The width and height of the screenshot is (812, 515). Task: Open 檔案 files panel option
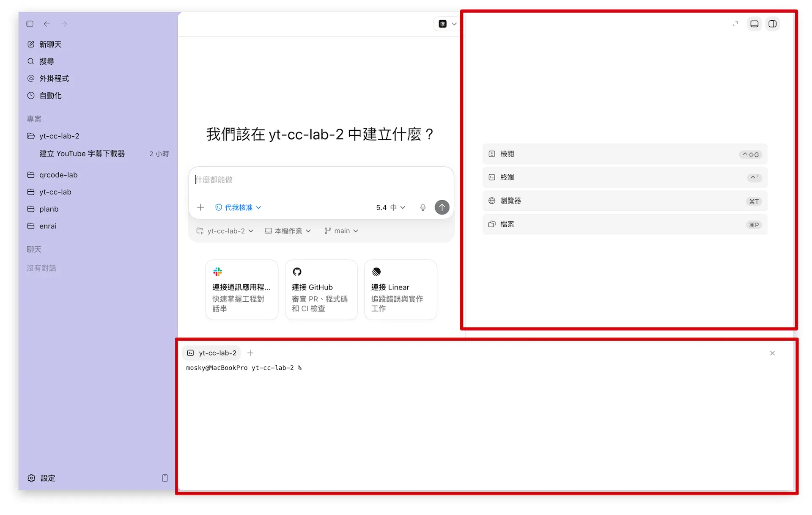coord(625,224)
